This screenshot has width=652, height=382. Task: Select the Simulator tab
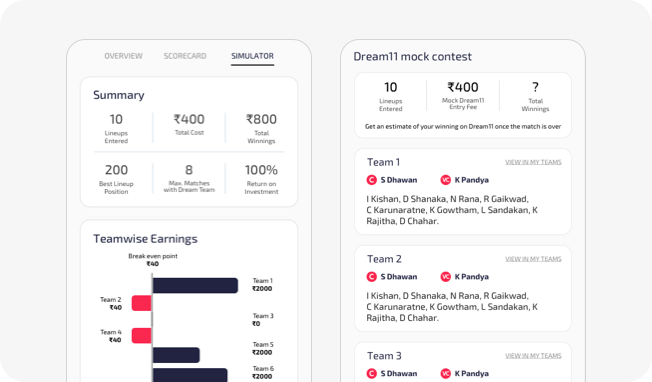[252, 56]
